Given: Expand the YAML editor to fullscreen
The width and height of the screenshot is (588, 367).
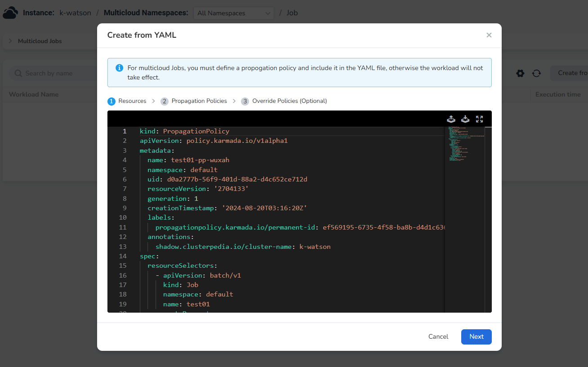Looking at the screenshot, I should (479, 119).
